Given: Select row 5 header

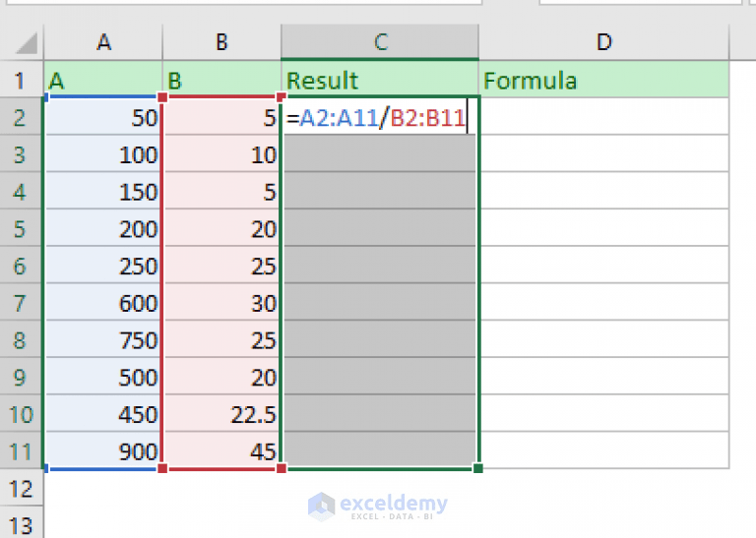Looking at the screenshot, I should click(22, 228).
